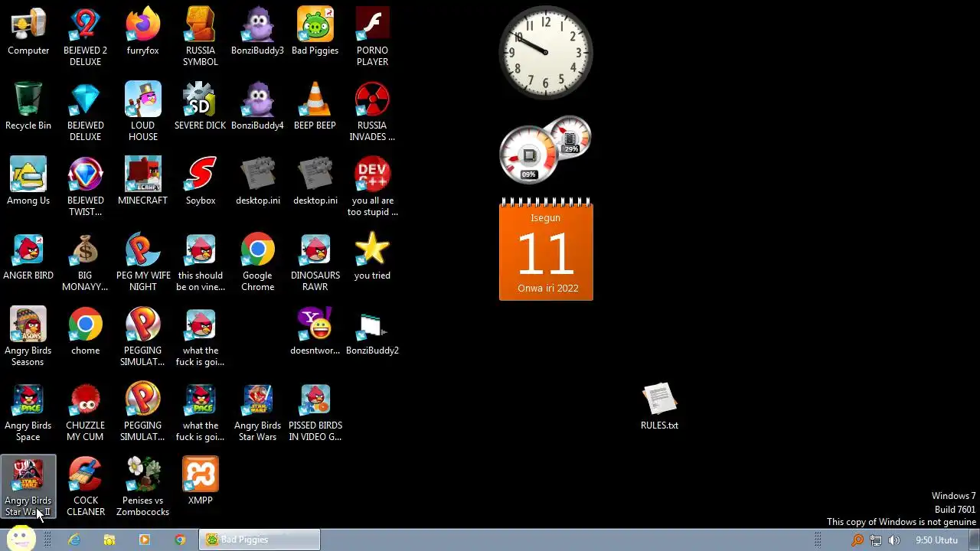Image resolution: width=980 pixels, height=551 pixels.
Task: Select the DINOSAURS RAWR shortcut
Action: (315, 262)
